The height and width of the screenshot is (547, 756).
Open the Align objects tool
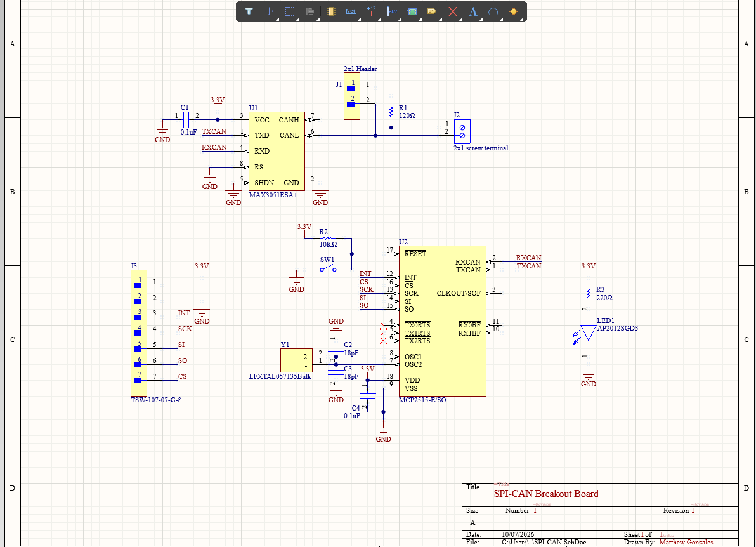coord(310,11)
